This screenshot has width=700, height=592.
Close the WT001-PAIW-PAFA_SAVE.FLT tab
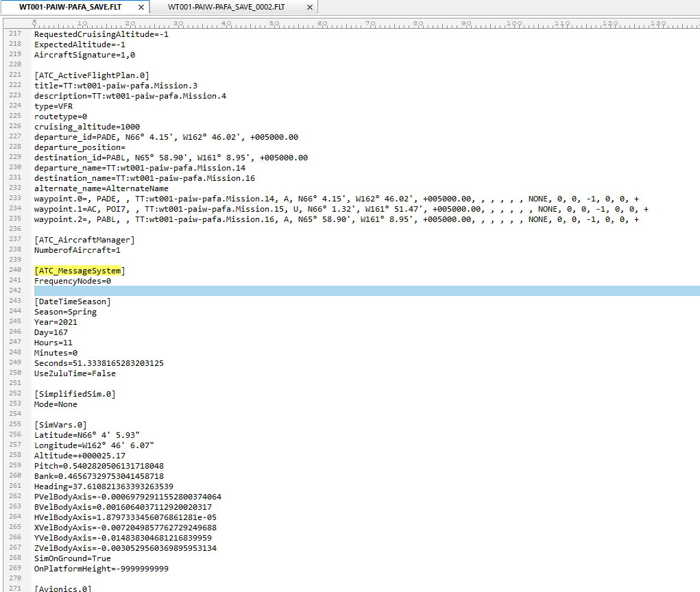point(141,8)
